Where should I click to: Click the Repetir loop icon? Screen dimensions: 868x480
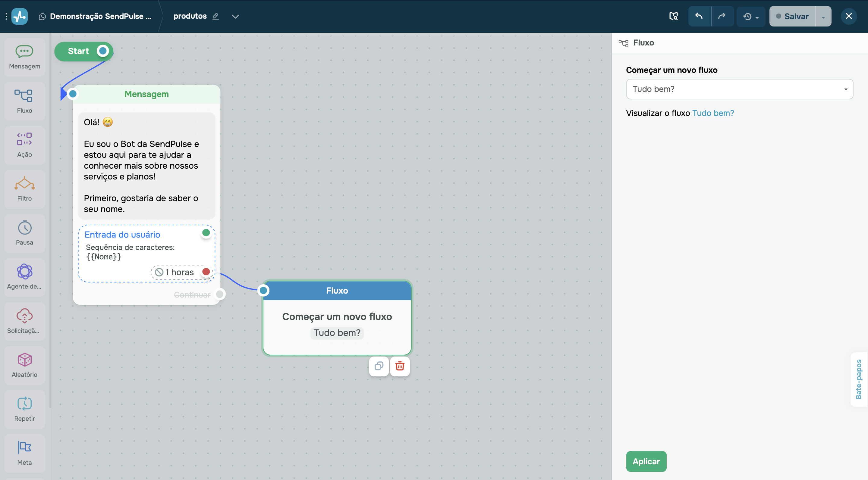point(25,404)
